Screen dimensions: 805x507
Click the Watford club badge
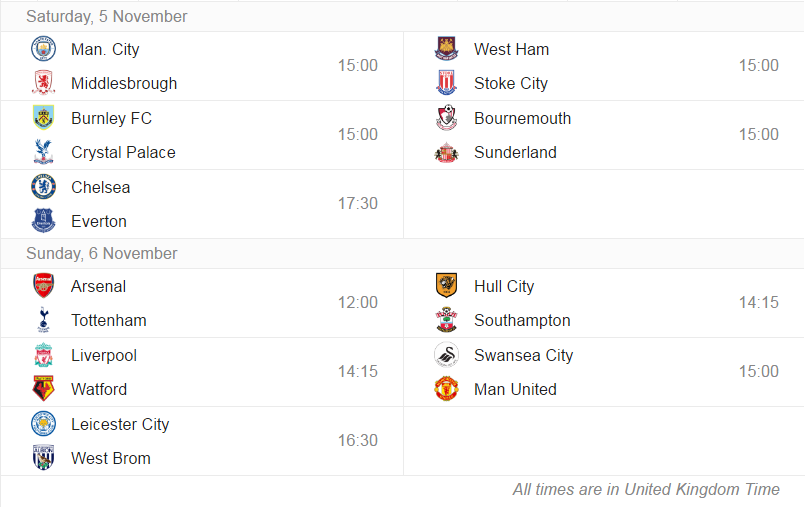coord(44,389)
